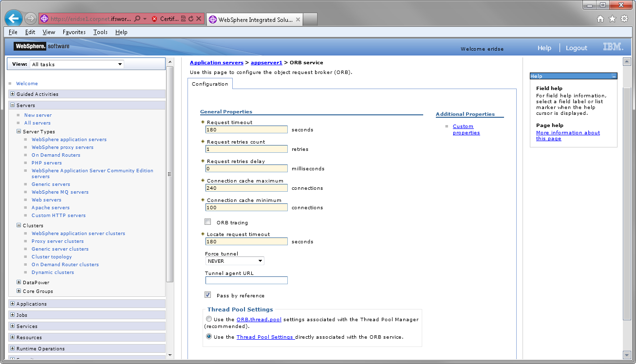
Task: Refresh the page with the reload icon
Action: tap(191, 19)
